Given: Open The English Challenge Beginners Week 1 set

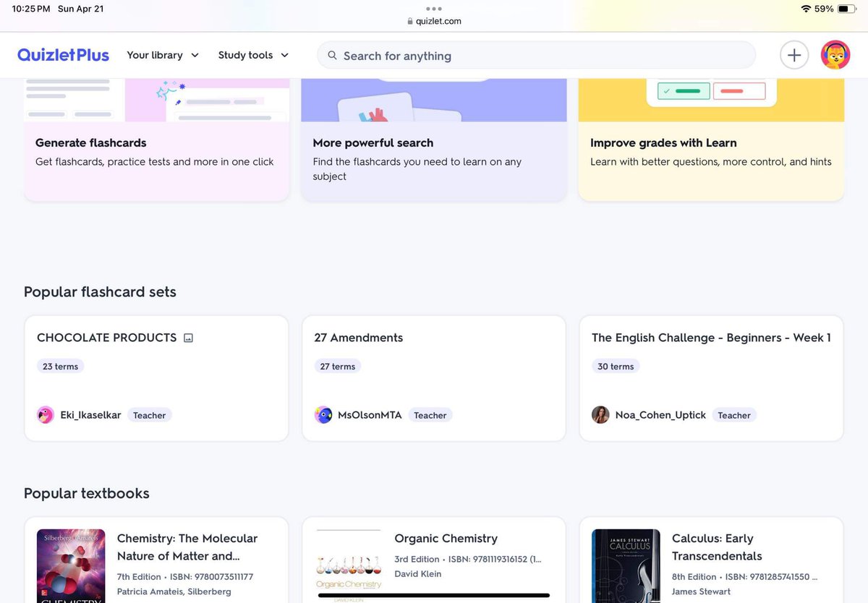Looking at the screenshot, I should point(711,378).
